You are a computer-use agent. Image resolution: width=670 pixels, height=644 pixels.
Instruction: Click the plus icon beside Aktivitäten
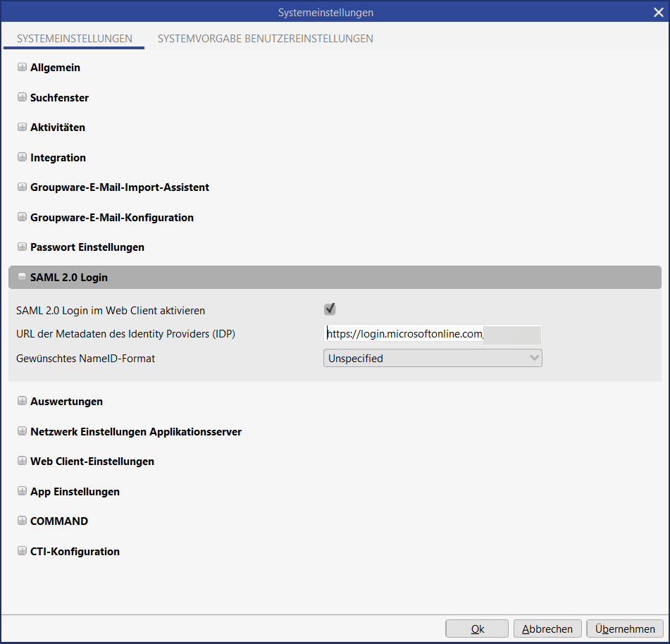(22, 128)
